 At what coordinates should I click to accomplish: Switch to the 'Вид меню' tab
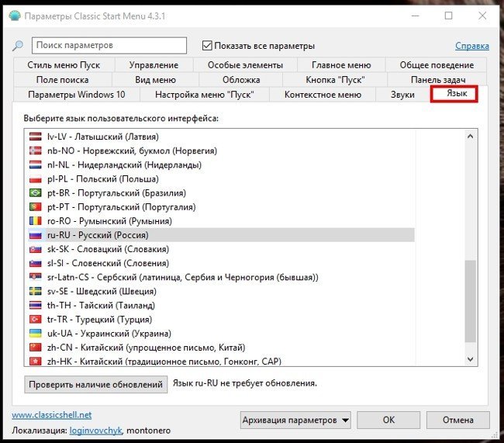pyautogui.click(x=155, y=79)
